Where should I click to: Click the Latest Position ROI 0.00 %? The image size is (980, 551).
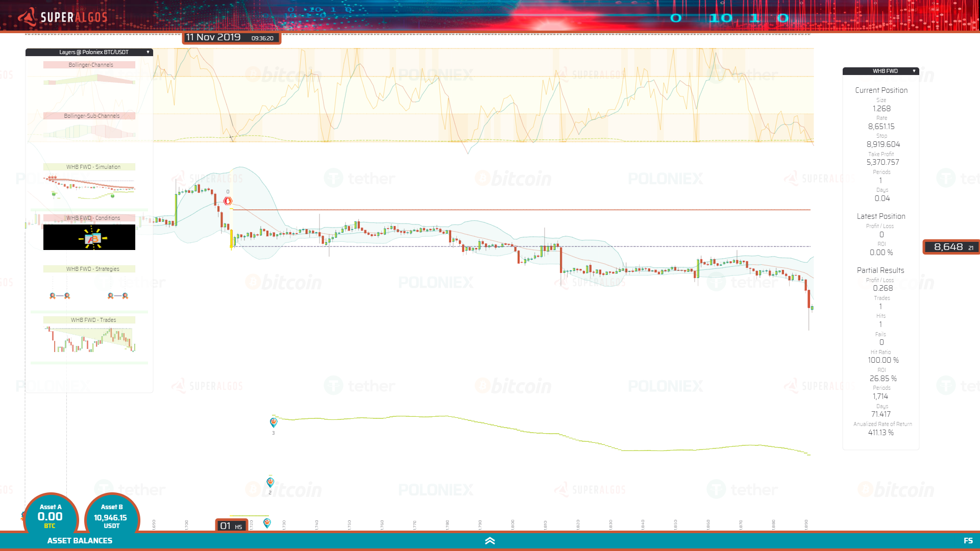tap(881, 253)
